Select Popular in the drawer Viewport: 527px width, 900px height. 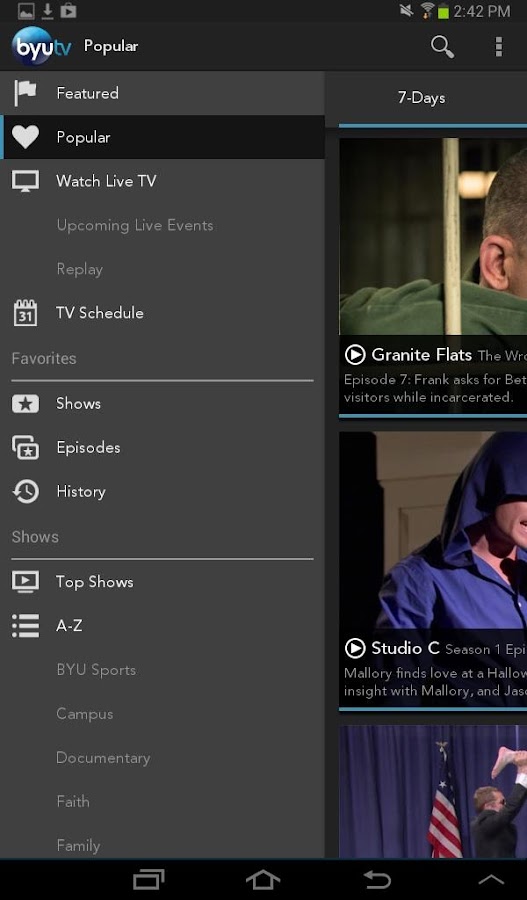click(x=162, y=137)
